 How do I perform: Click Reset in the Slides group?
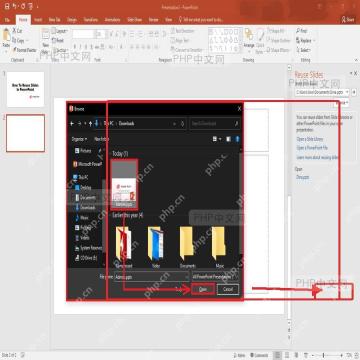click(x=58, y=40)
